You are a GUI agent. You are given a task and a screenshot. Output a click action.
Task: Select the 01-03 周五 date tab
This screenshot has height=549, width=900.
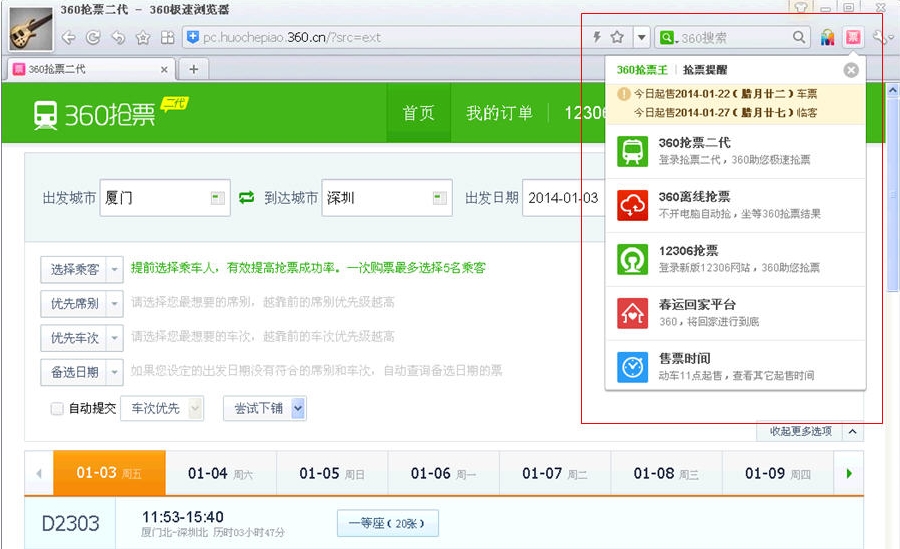tap(109, 473)
